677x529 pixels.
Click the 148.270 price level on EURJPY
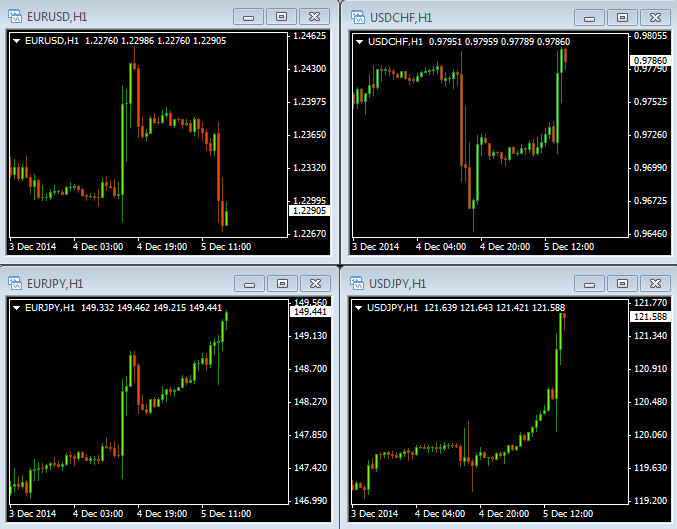310,402
